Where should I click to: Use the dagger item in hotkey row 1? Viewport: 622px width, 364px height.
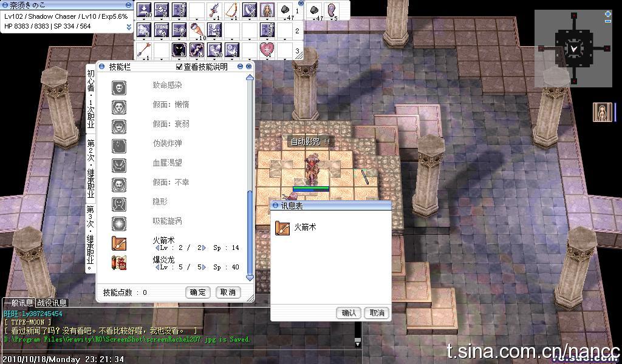click(214, 10)
